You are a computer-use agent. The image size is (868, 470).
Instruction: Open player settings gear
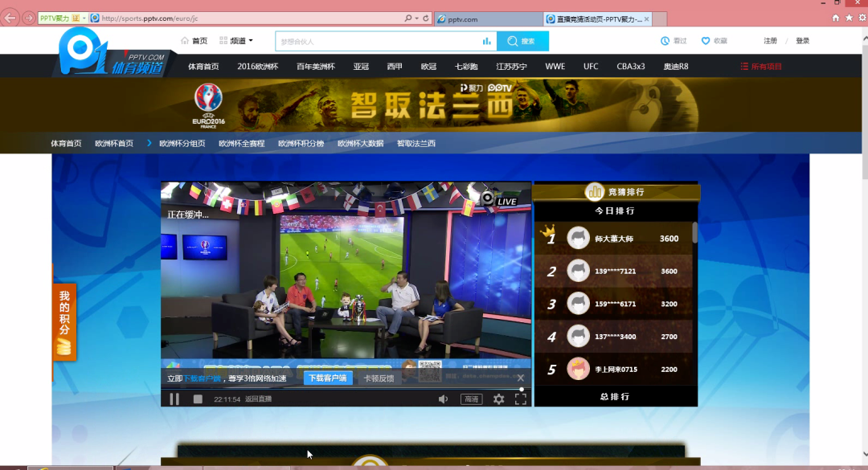coord(499,399)
